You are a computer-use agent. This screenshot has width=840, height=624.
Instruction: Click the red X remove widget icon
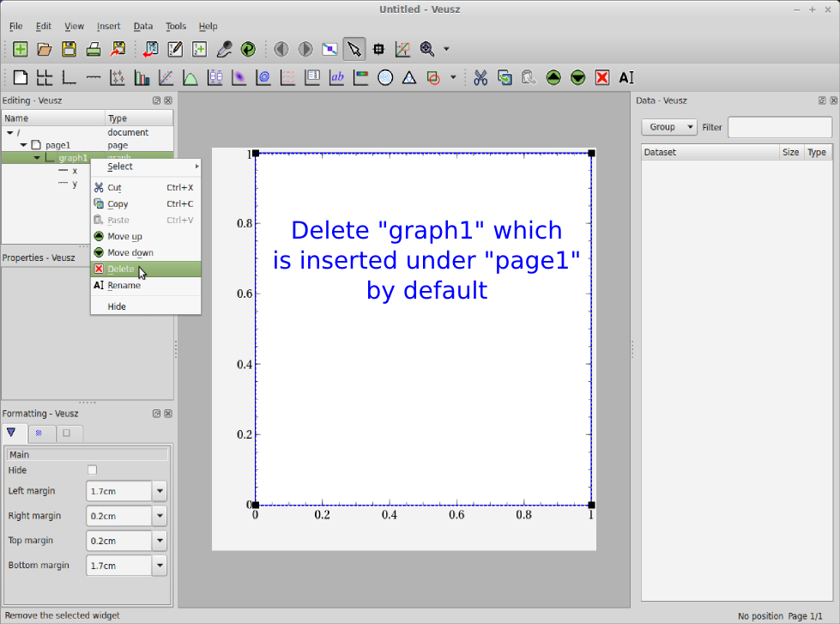602,78
